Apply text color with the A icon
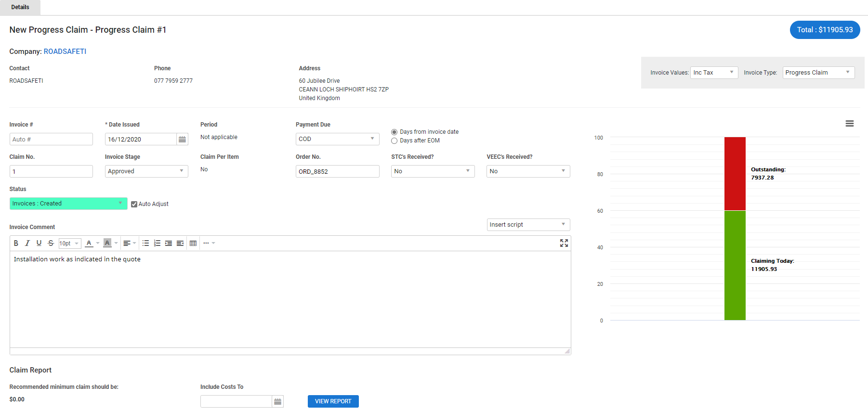 point(89,243)
